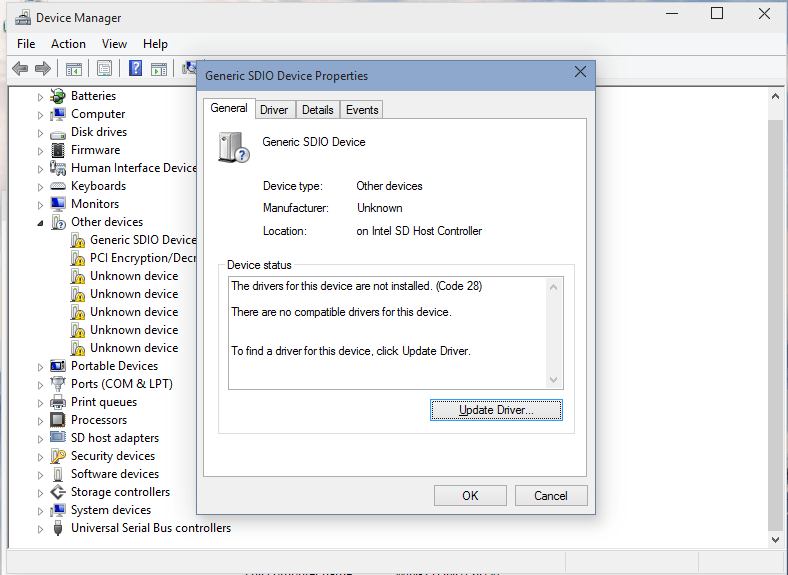Open the View menu

click(x=114, y=44)
